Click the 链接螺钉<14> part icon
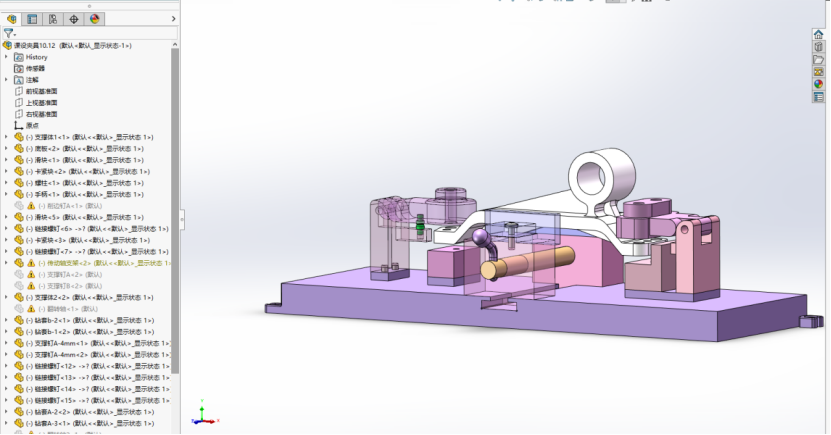This screenshot has width=831, height=435. click(x=19, y=389)
